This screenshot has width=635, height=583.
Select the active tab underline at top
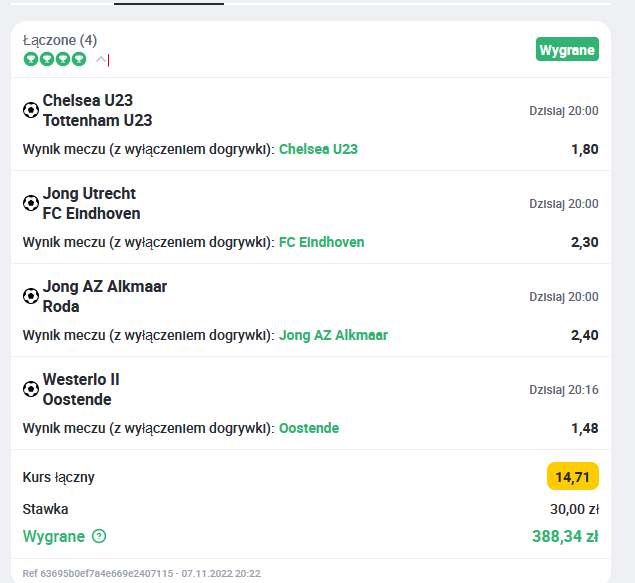tap(169, 4)
